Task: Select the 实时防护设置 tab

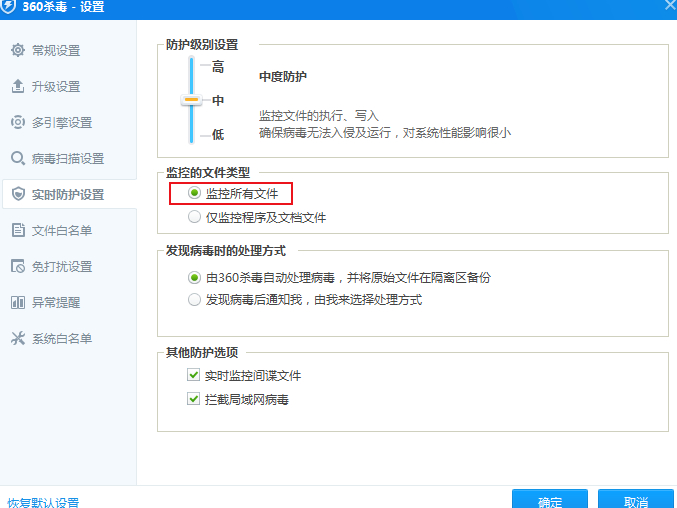Action: tap(69, 194)
